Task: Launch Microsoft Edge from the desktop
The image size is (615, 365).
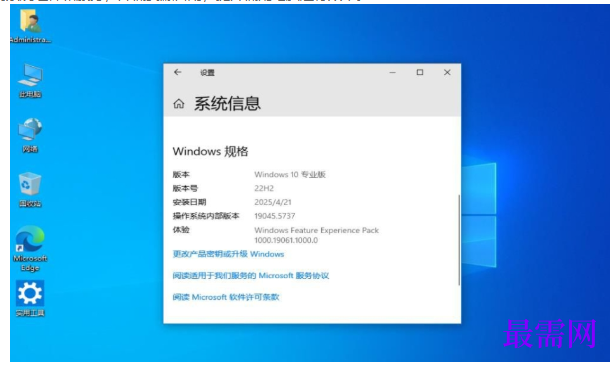Action: [30, 249]
